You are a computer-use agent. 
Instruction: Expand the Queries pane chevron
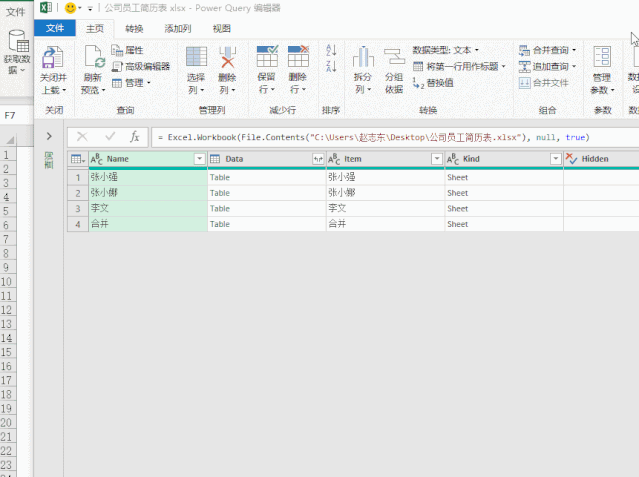coord(49,136)
